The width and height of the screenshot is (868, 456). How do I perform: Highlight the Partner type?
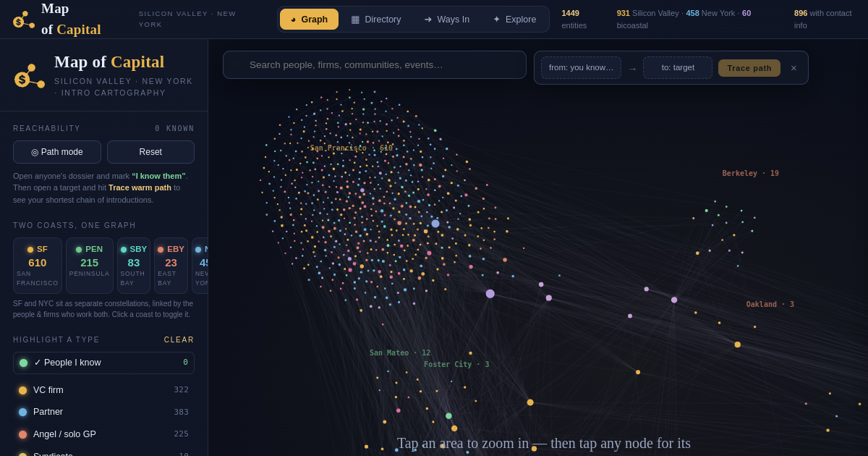point(103,412)
